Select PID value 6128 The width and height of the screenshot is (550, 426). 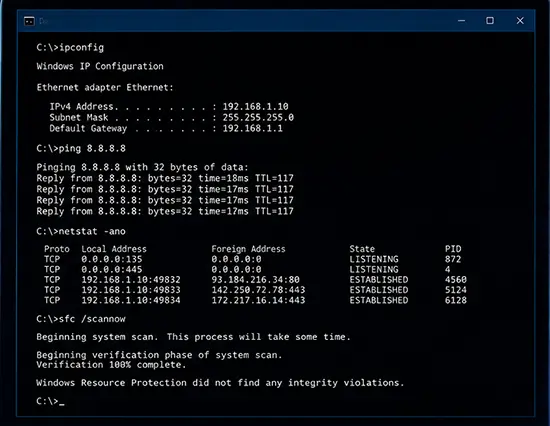pos(456,300)
